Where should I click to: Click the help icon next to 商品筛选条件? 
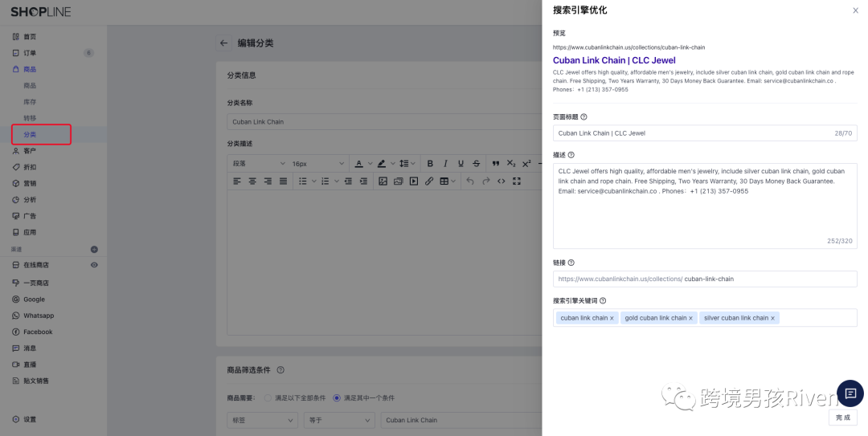coord(280,370)
